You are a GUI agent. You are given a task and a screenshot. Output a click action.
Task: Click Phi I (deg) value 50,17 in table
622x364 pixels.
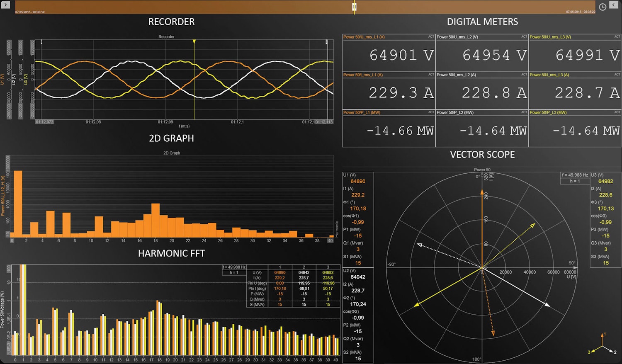coord(328,289)
